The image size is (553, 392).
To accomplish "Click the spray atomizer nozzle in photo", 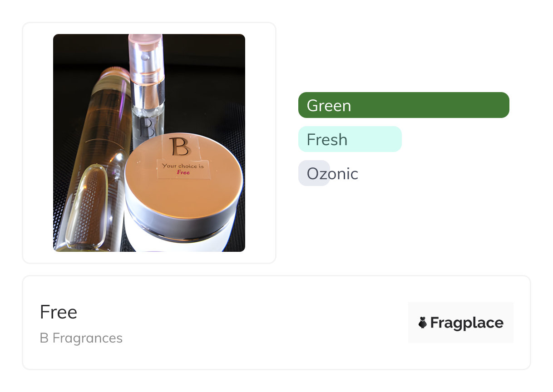I will (146, 57).
